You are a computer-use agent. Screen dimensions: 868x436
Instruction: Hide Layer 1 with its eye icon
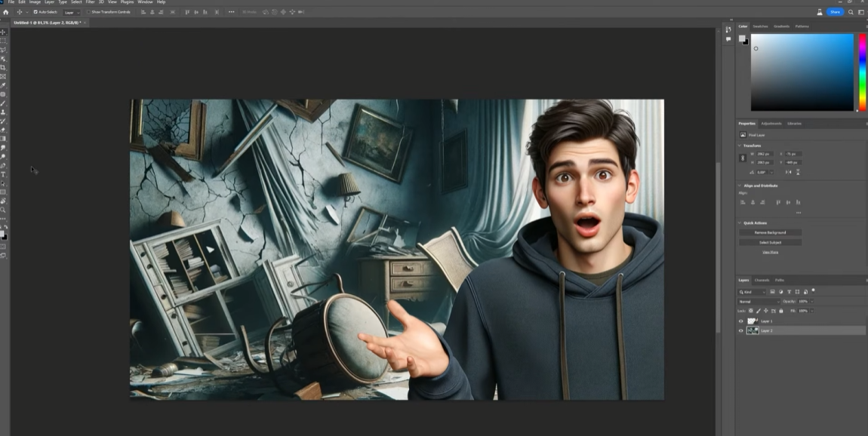coord(740,321)
